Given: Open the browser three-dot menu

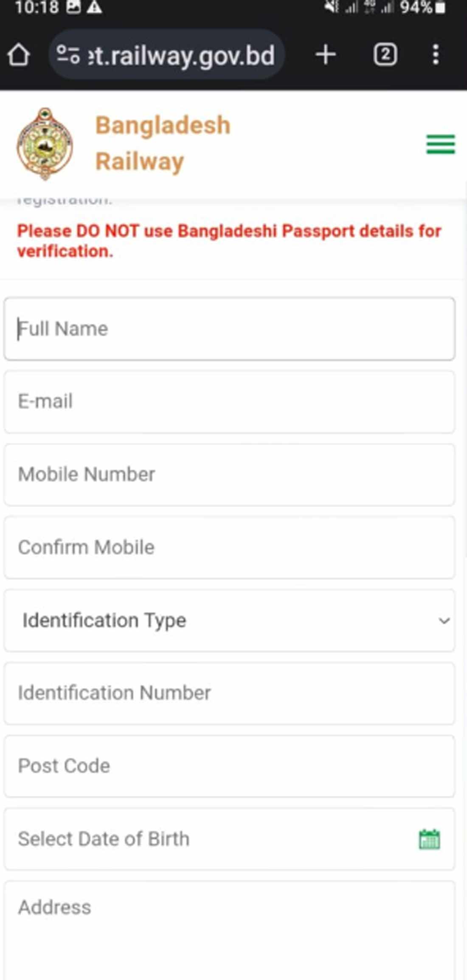Looking at the screenshot, I should point(435,55).
